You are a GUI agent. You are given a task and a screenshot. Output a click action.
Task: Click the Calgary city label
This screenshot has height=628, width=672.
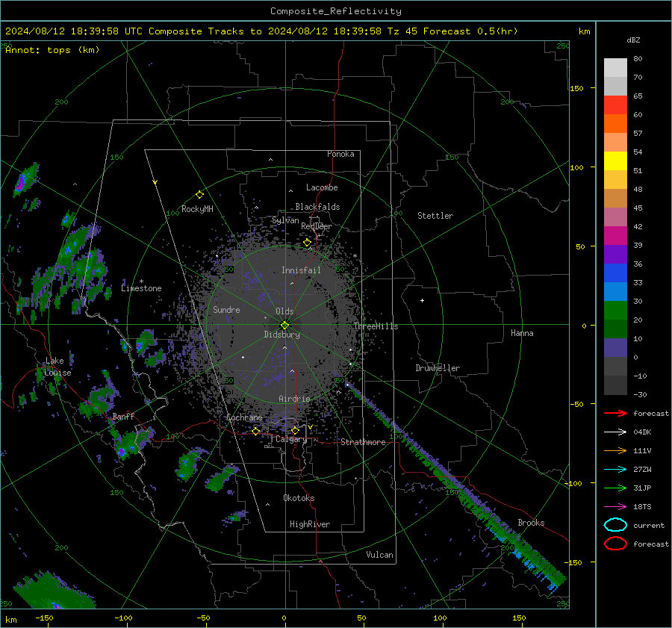click(291, 439)
